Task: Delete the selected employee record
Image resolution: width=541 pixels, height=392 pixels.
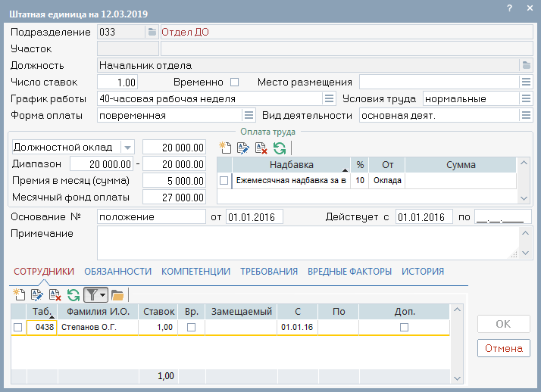Action: [x=55, y=295]
